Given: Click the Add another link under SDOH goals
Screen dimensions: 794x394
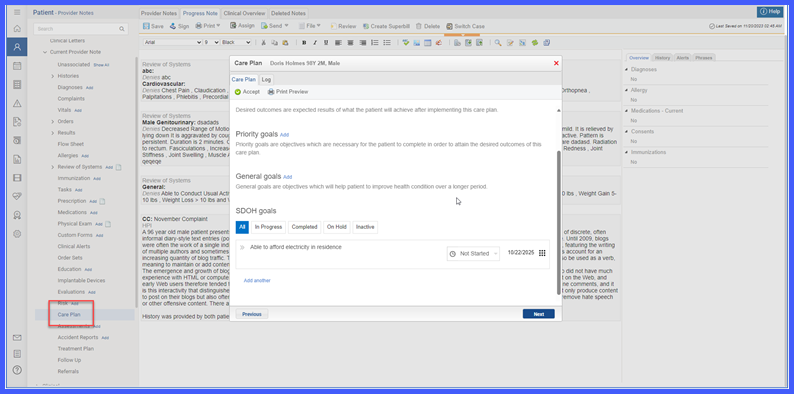Looking at the screenshot, I should (x=257, y=280).
